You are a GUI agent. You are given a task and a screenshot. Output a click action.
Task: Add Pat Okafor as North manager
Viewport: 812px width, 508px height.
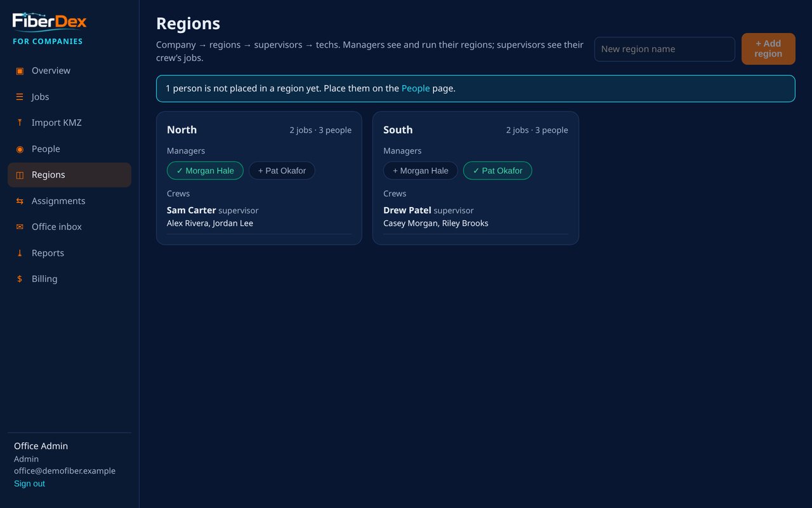(x=282, y=171)
